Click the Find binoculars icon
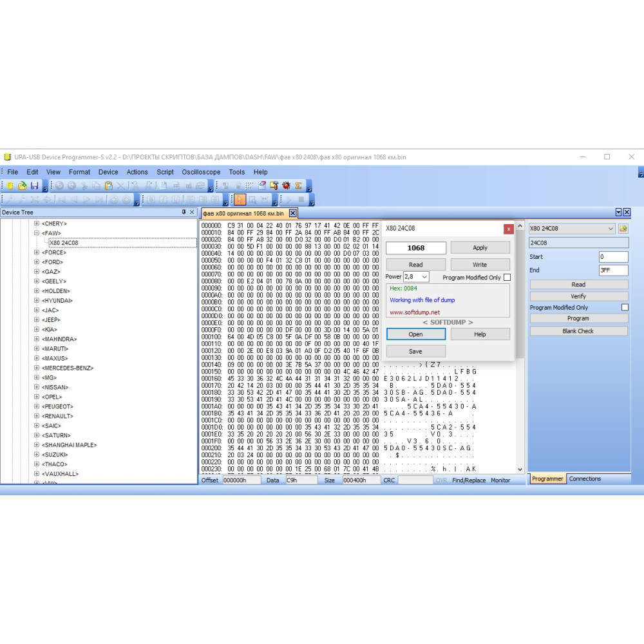Viewport: 644px width, 644px height. (135, 185)
